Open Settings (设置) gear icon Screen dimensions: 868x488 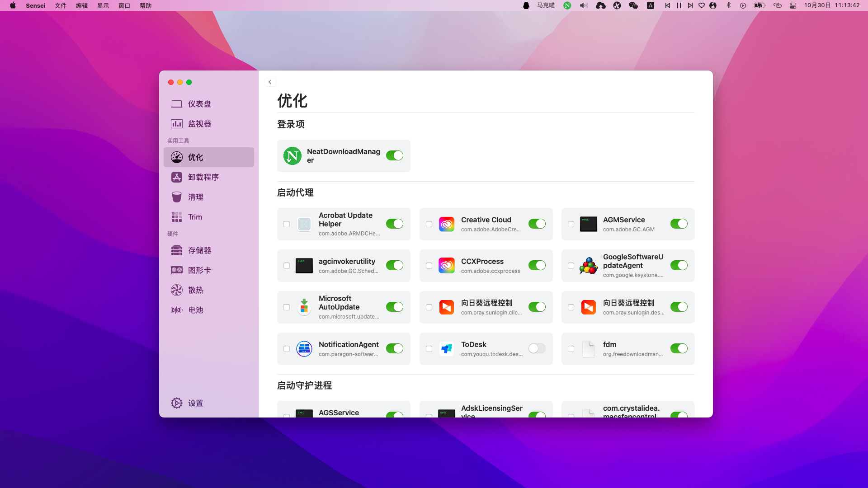177,403
